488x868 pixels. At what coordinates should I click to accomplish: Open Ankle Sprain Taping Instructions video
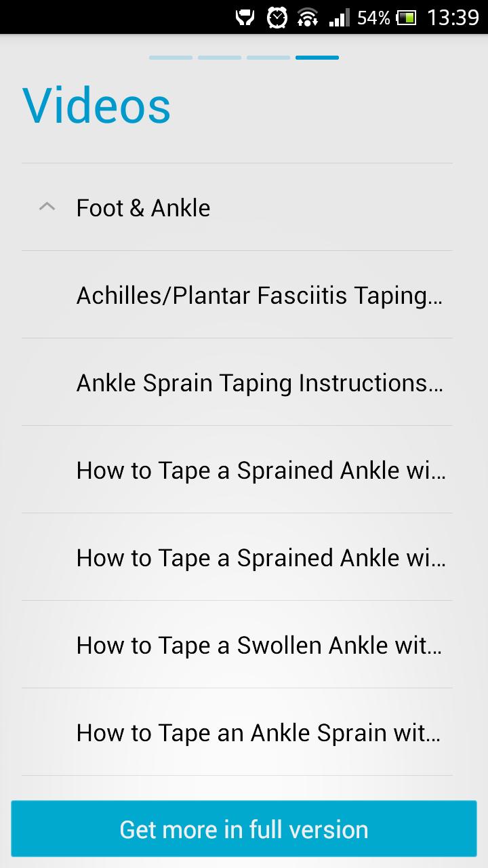(260, 383)
